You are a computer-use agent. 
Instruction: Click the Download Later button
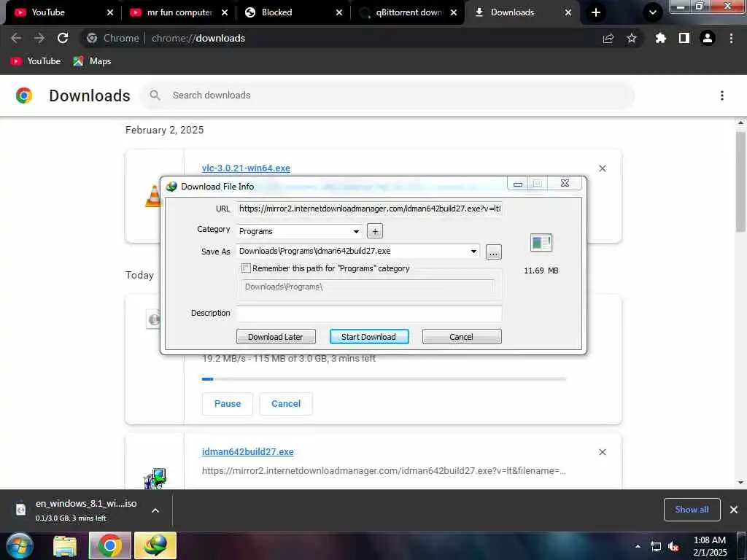[276, 337]
